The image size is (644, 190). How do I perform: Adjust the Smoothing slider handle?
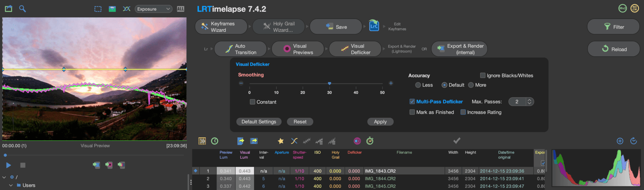pyautogui.click(x=329, y=84)
